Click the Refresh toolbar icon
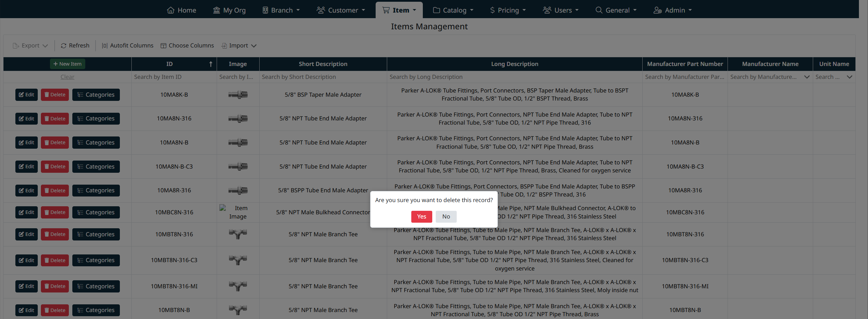Screen dimensions: 868x319 click(64, 46)
